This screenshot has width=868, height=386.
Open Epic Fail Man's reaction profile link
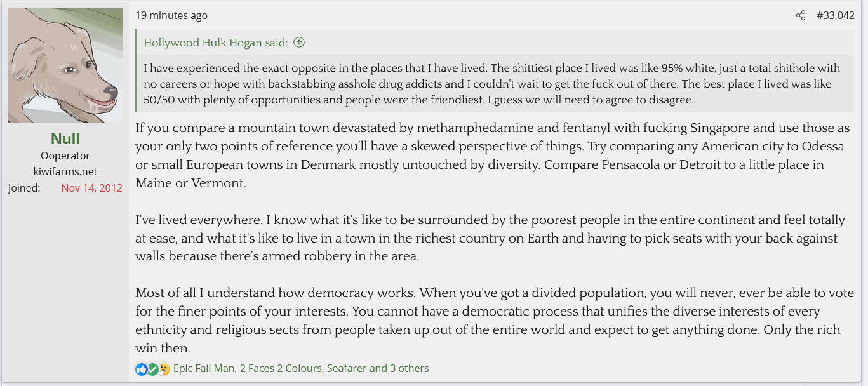204,368
